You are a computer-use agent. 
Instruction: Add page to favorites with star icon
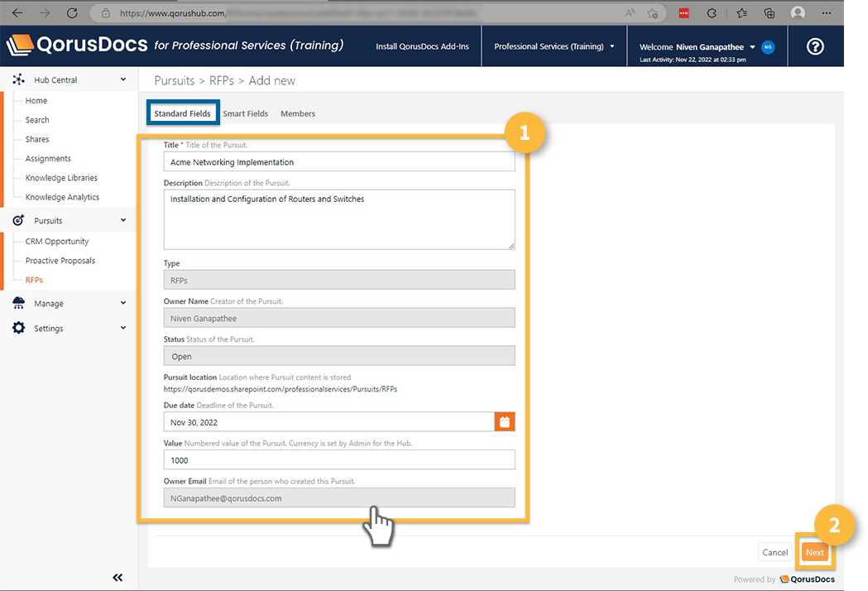click(653, 13)
